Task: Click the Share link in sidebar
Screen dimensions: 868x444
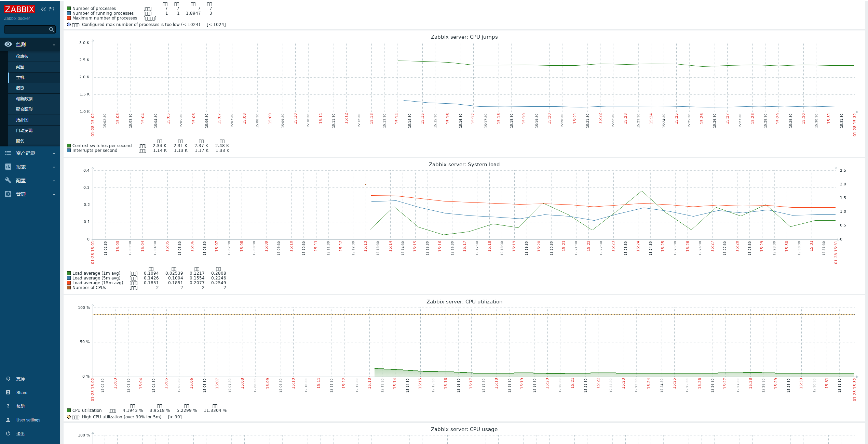Action: pos(22,393)
